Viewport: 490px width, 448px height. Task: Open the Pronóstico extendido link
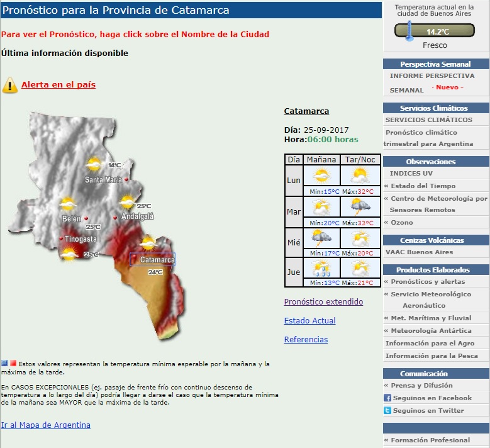pos(323,301)
